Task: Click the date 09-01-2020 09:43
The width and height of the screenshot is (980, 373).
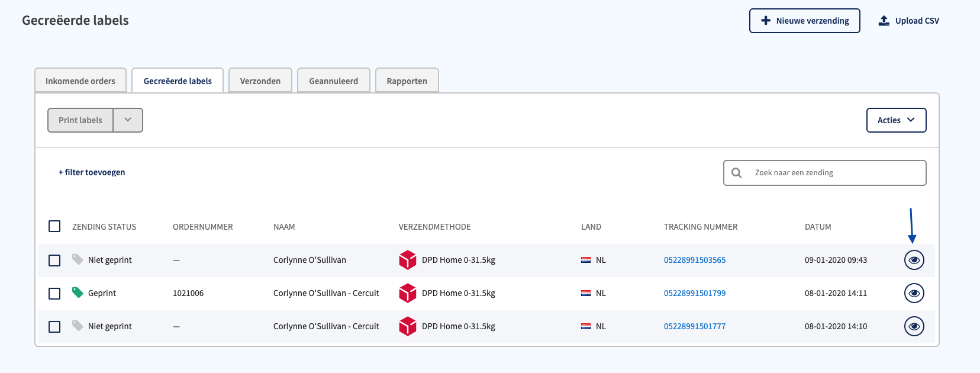Action: point(836,260)
